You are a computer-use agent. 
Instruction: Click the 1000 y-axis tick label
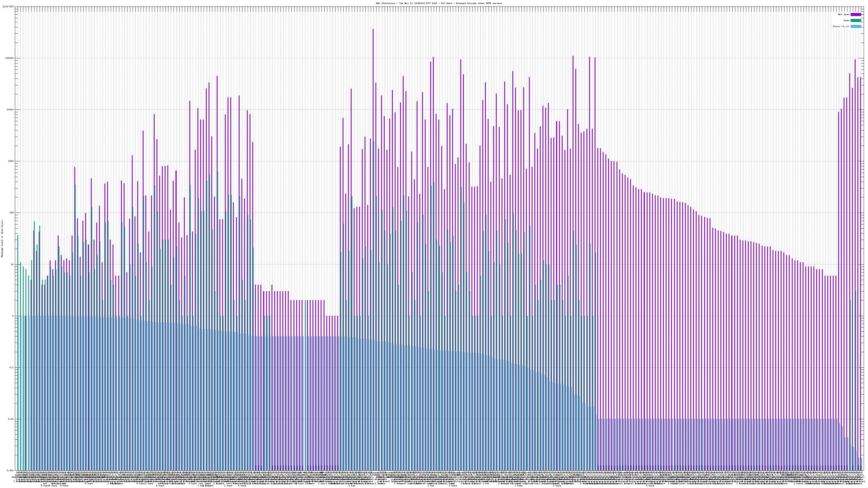11,161
